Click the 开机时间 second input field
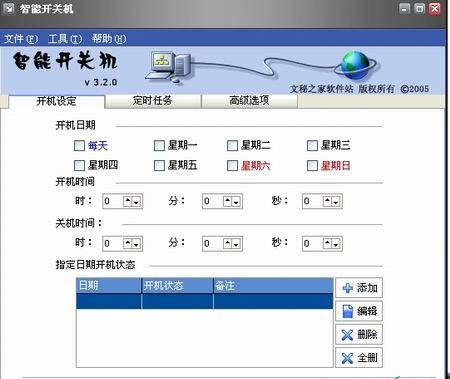The width and height of the screenshot is (450, 379). 313,201
